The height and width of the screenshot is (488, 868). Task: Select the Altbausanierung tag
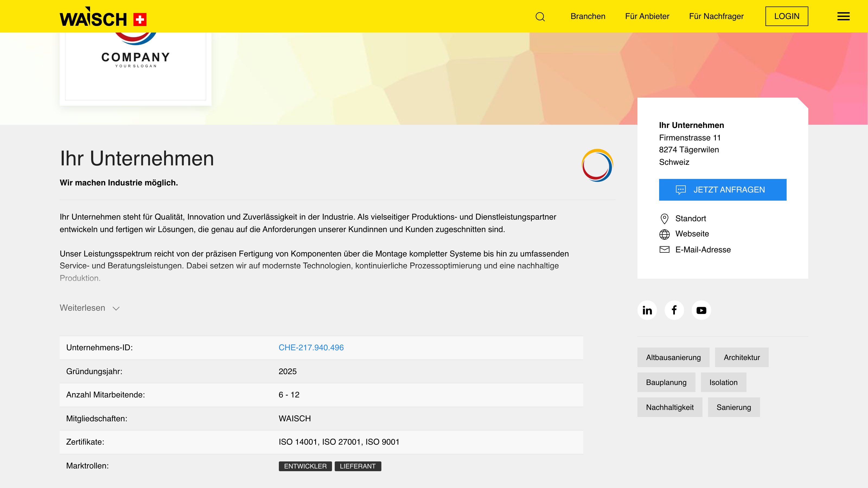[x=673, y=357]
